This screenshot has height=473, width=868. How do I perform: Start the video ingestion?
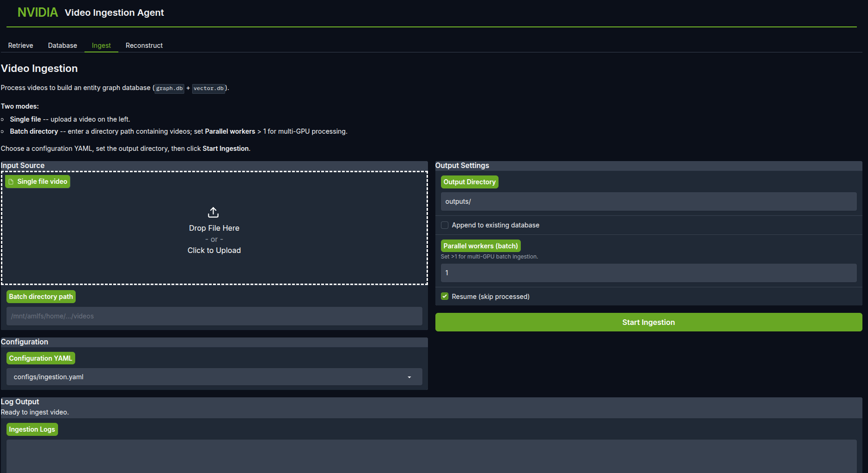point(648,322)
